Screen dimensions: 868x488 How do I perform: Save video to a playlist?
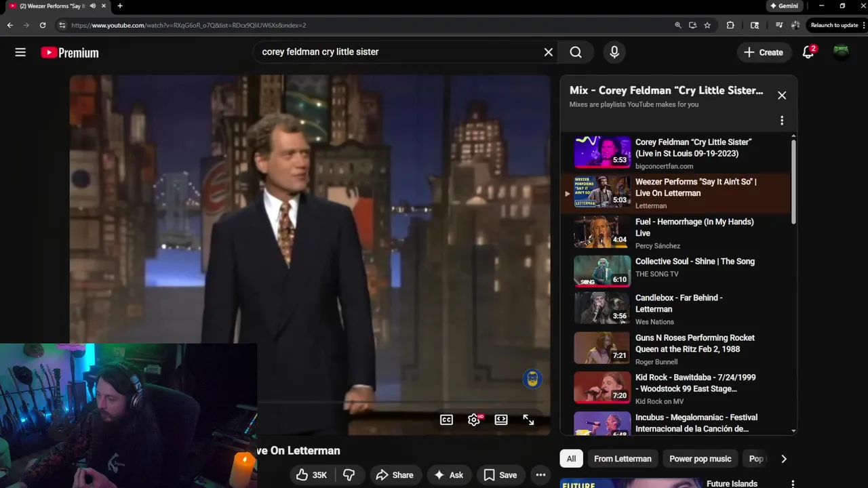tap(500, 475)
